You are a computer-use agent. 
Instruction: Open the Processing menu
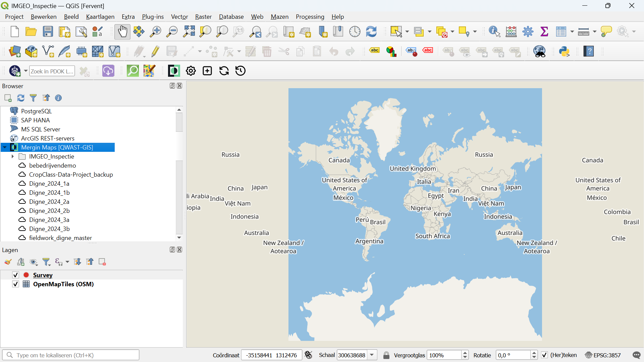tap(310, 17)
